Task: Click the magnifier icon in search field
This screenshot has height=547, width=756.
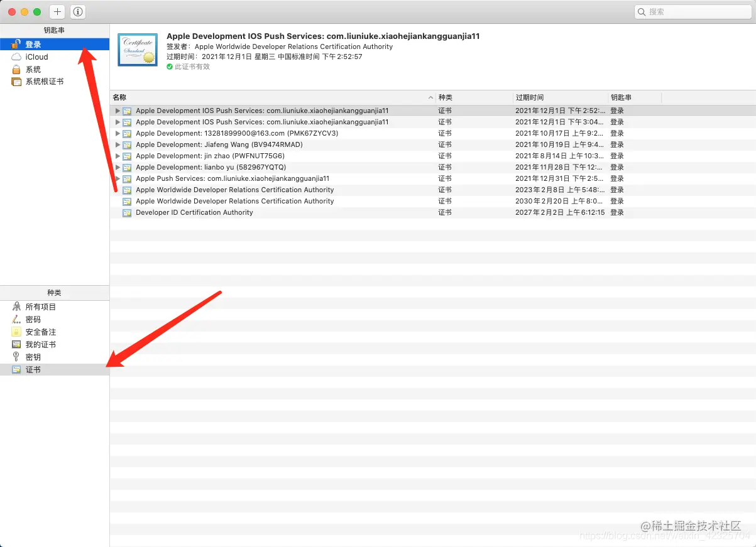Action: tap(642, 11)
